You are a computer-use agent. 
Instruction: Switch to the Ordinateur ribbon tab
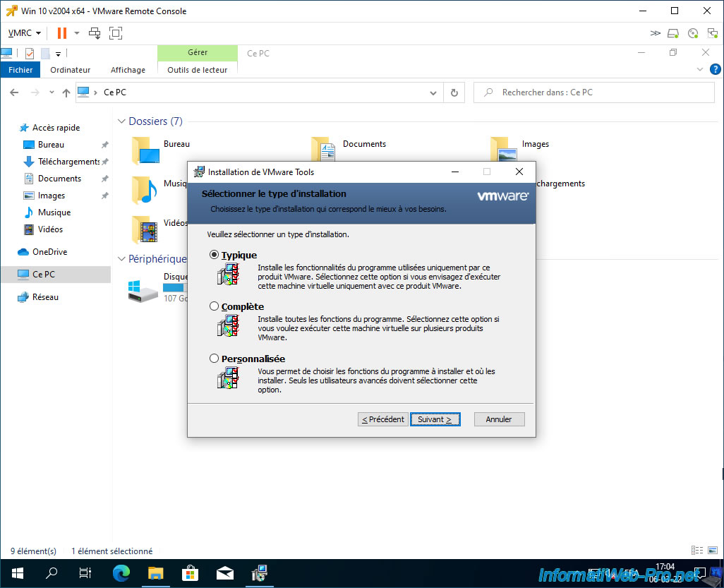(71, 70)
